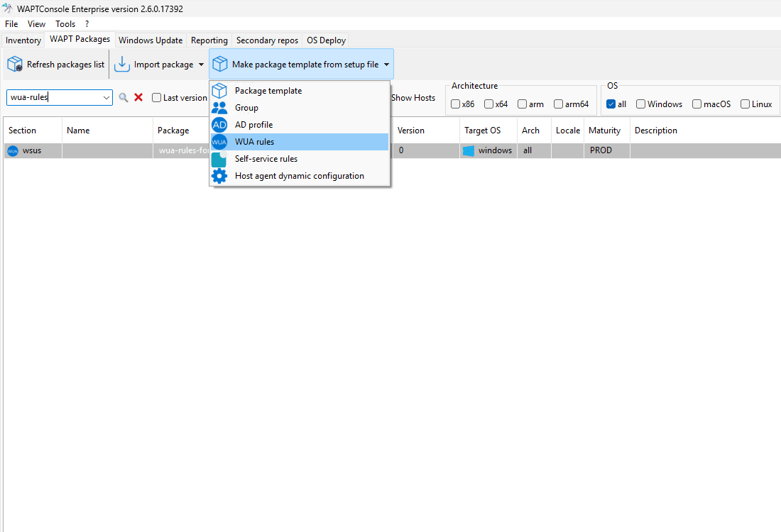Enable the arm architecture checkbox
The height and width of the screenshot is (532, 781).
click(522, 104)
